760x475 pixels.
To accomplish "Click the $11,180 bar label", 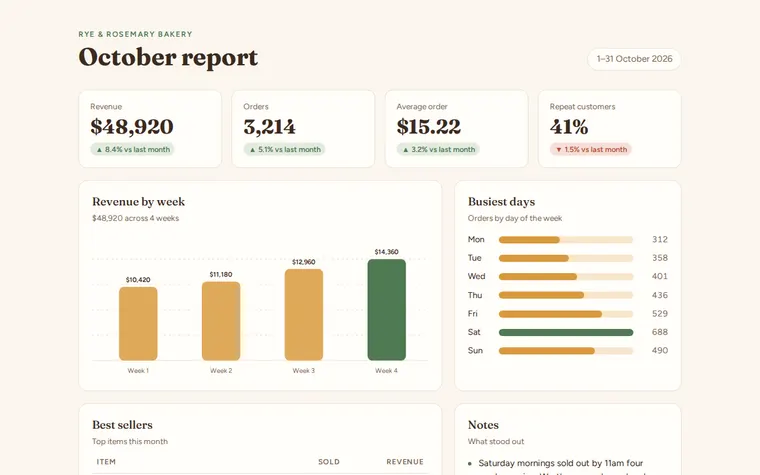I will click(x=221, y=274).
